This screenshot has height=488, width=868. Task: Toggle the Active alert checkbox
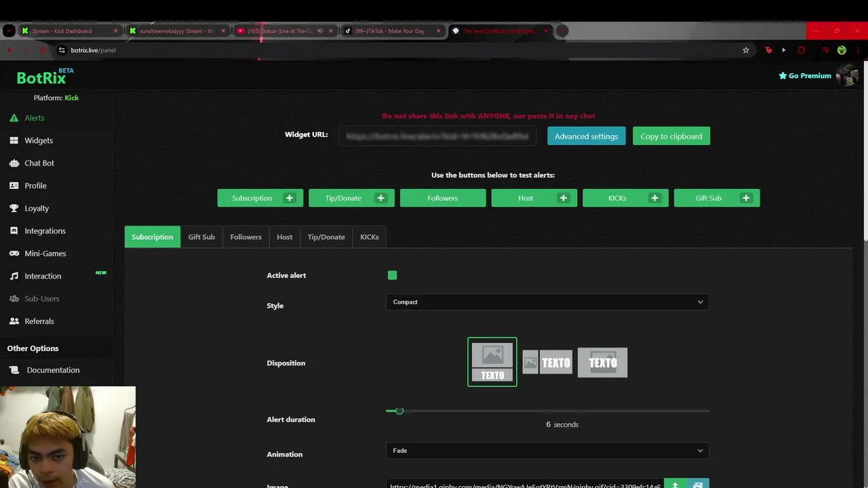point(392,275)
